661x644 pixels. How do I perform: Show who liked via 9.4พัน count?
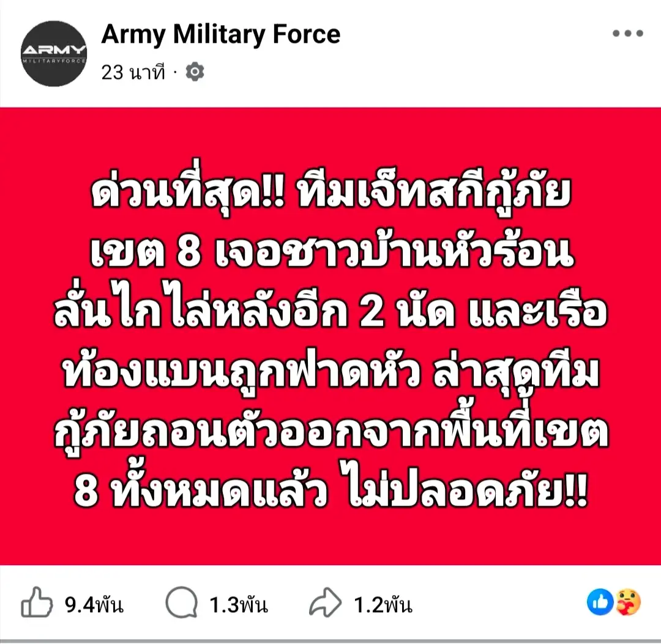(x=94, y=605)
